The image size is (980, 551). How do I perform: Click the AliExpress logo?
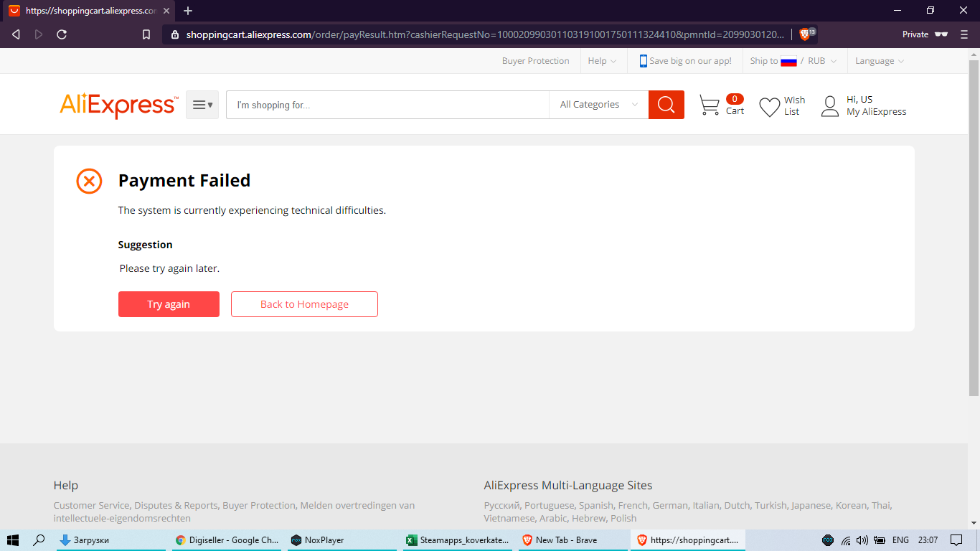click(119, 105)
